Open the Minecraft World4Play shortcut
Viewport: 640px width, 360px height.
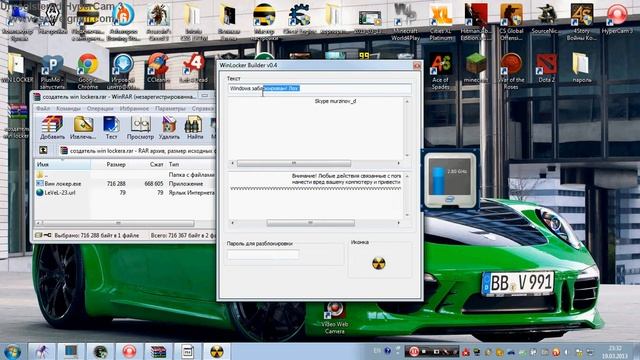pyautogui.click(x=405, y=22)
